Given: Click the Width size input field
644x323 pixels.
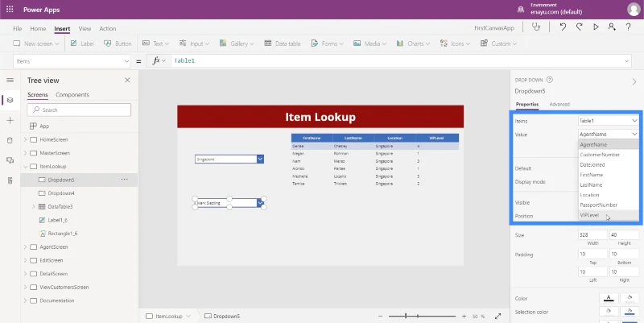Looking at the screenshot, I should pyautogui.click(x=592, y=235).
